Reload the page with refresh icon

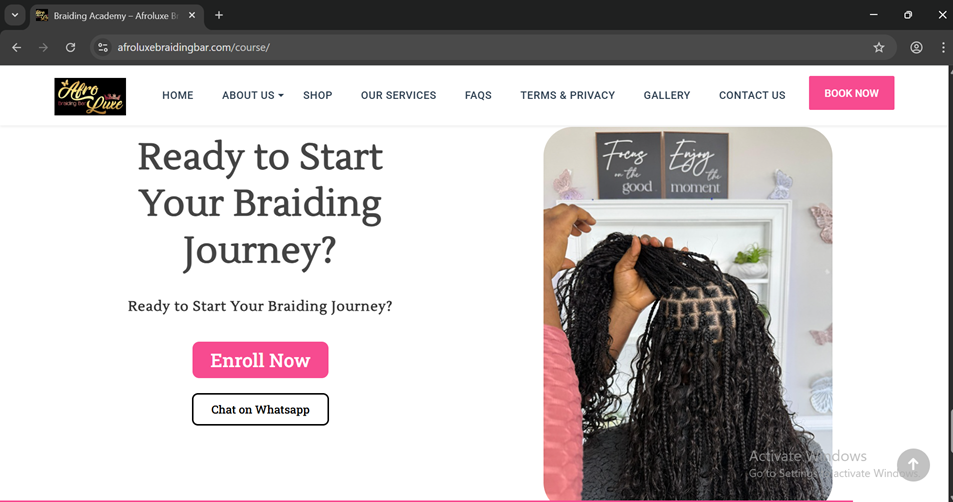tap(71, 47)
